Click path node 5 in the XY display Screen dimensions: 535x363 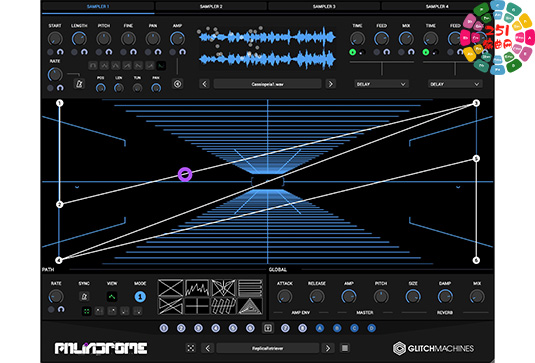[476, 158]
